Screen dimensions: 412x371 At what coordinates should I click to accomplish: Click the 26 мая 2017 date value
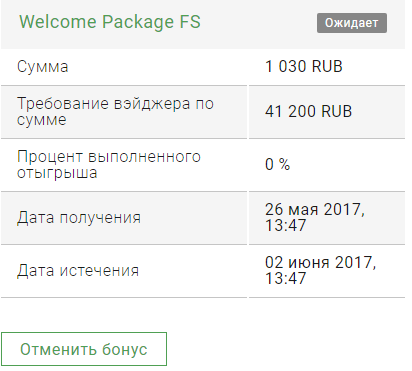(x=315, y=210)
